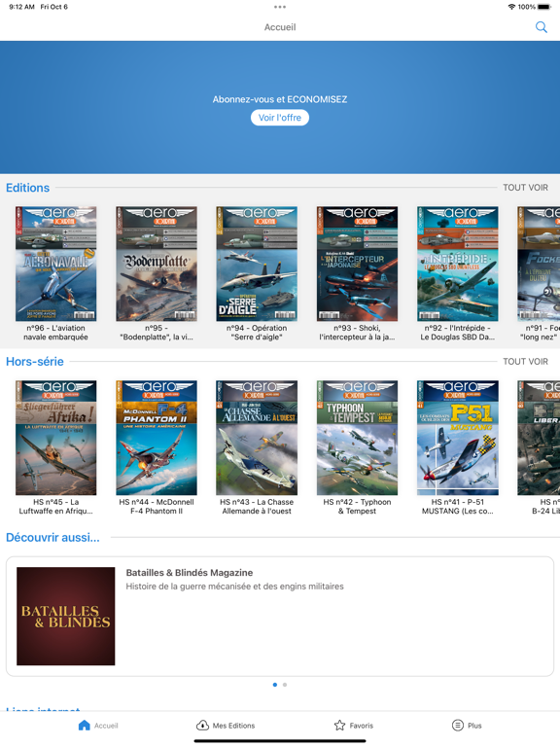The image size is (560, 747).
Task: Tap the Accueil home icon in tab bar
Action: pyautogui.click(x=85, y=725)
